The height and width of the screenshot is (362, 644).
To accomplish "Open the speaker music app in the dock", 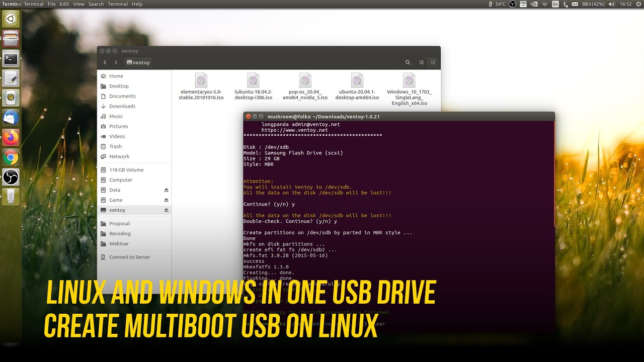I will (x=11, y=98).
